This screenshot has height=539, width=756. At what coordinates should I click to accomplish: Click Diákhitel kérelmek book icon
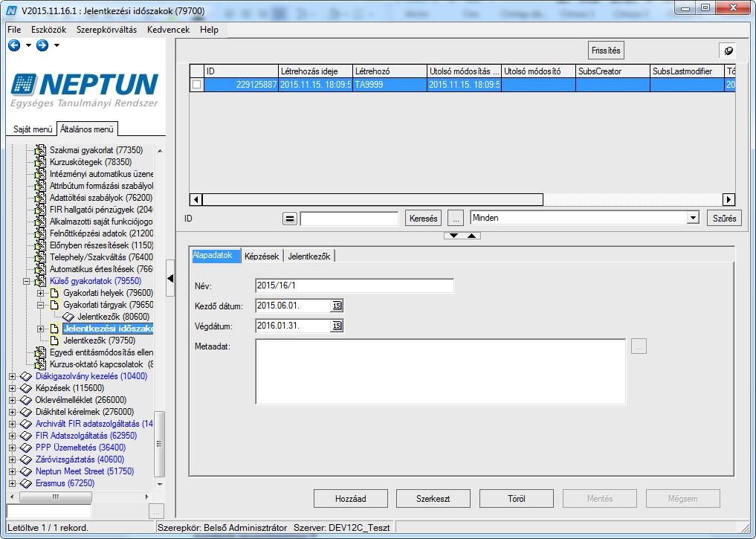(x=26, y=412)
